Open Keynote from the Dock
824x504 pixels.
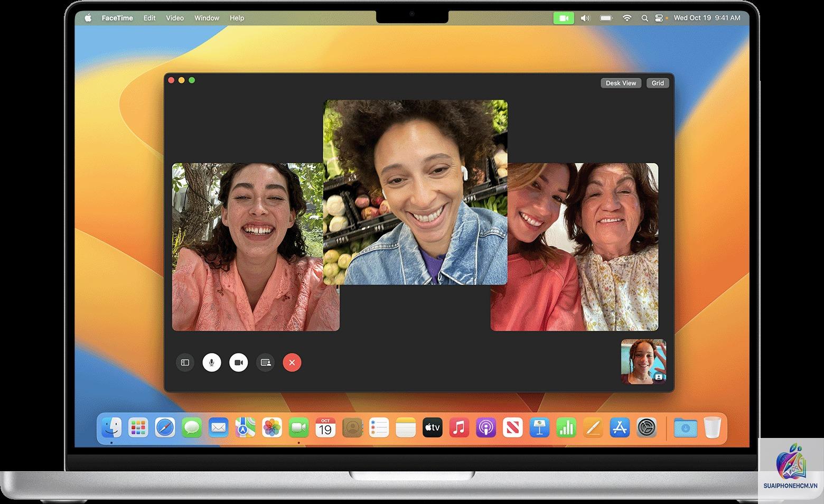(x=539, y=427)
